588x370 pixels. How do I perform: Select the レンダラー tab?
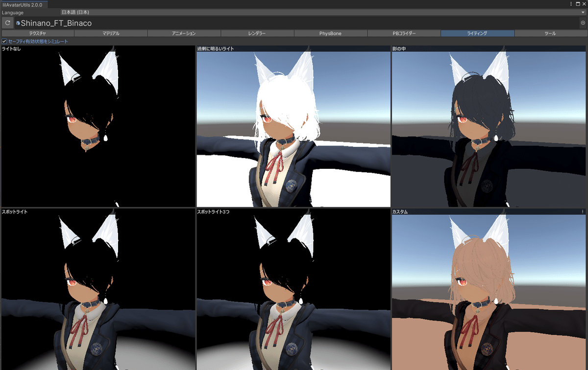[x=256, y=33]
